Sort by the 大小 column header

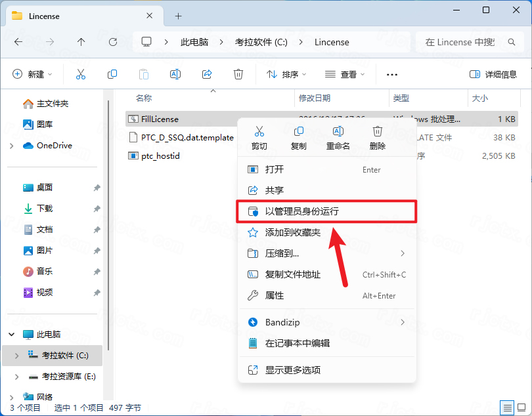[x=479, y=98]
